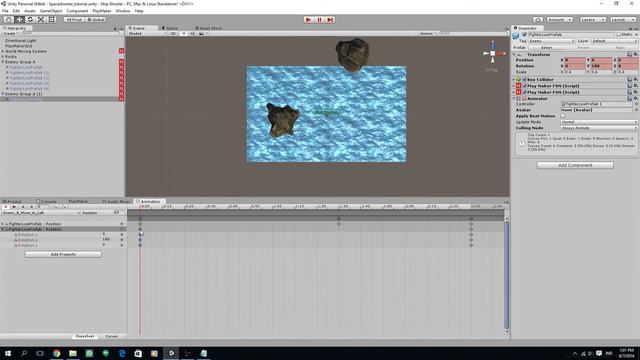Image resolution: width=640 pixels, height=360 pixels.
Task: Open the Account dropdown
Action: click(559, 19)
